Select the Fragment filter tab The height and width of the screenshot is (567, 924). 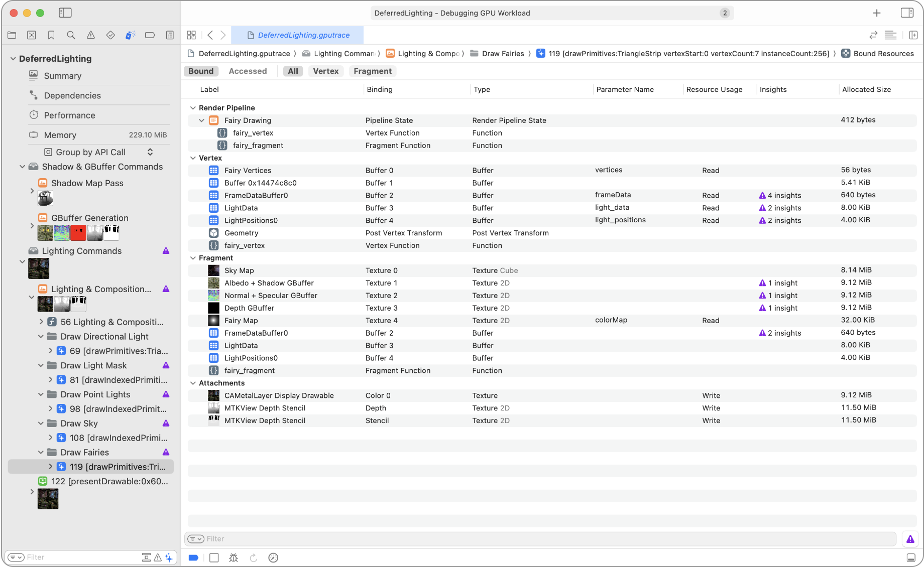coord(372,71)
